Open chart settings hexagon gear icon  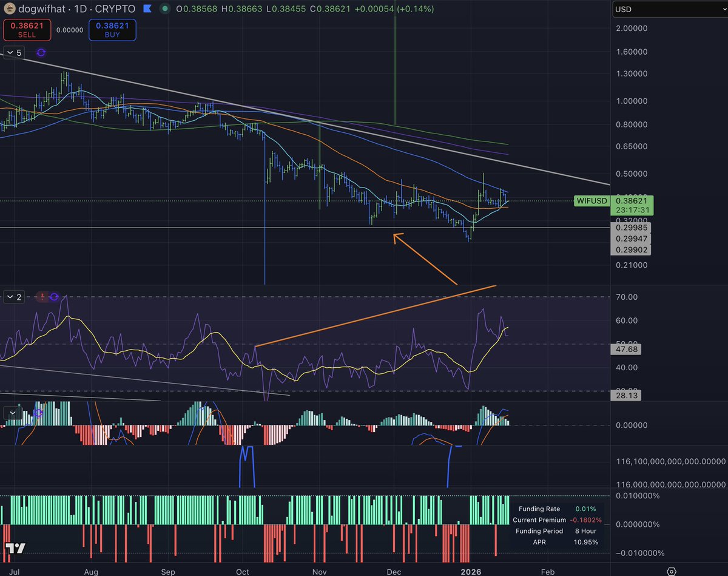[x=672, y=571]
